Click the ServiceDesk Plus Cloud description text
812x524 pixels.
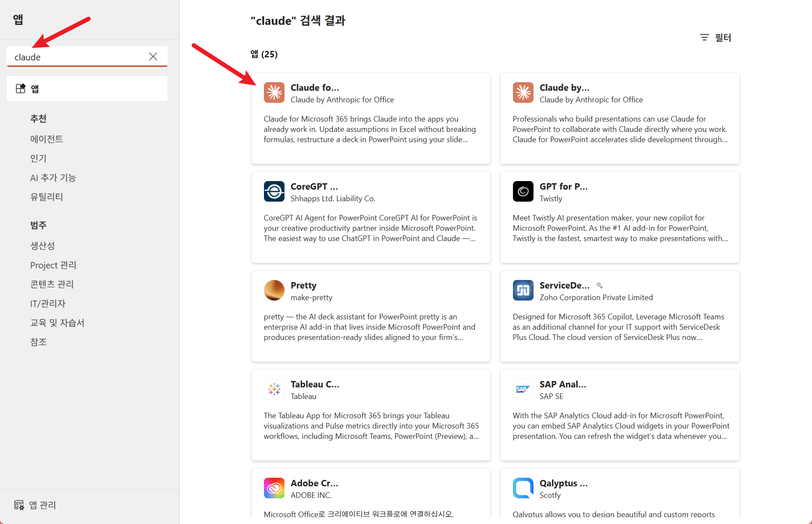pyautogui.click(x=619, y=327)
